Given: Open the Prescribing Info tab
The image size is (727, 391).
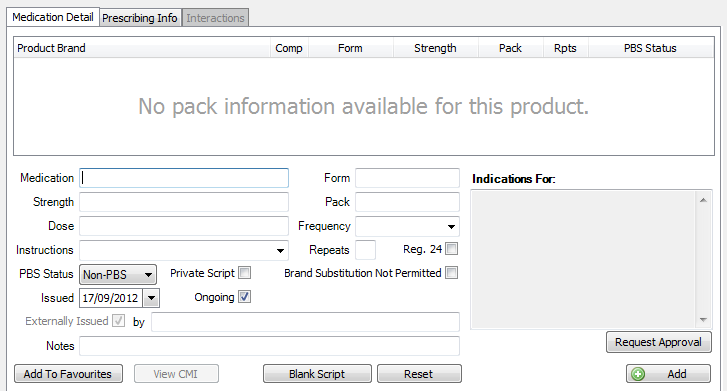Looking at the screenshot, I should [x=140, y=18].
